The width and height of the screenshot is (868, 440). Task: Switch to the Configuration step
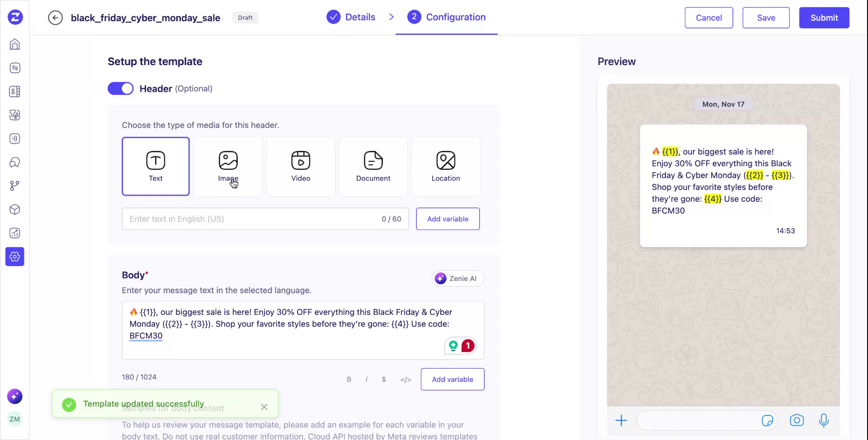click(x=447, y=17)
